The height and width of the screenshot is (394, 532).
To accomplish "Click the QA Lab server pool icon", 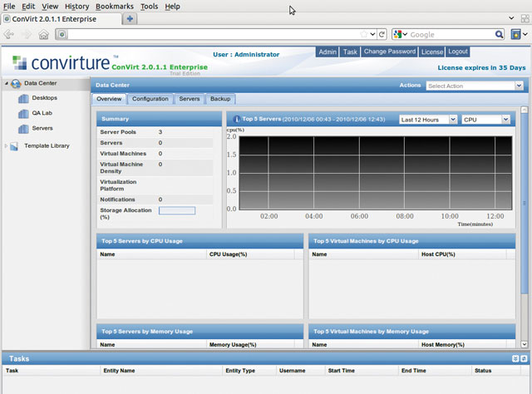I will point(23,114).
